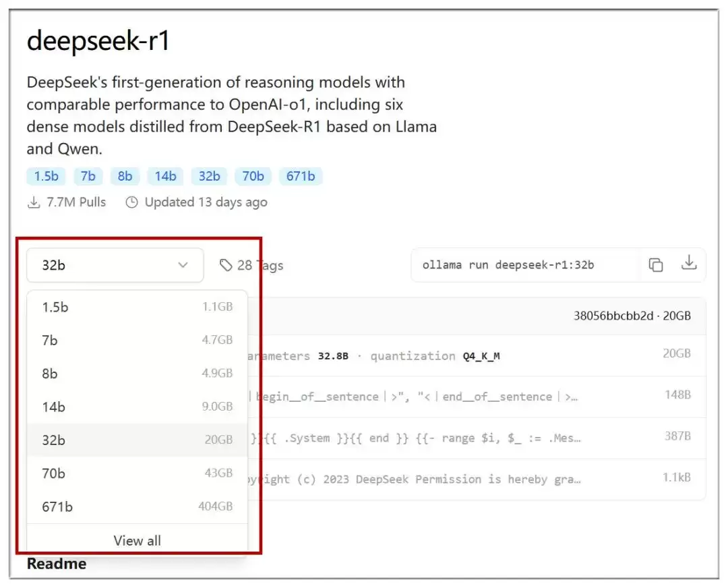Switch to the Readme section

56,564
